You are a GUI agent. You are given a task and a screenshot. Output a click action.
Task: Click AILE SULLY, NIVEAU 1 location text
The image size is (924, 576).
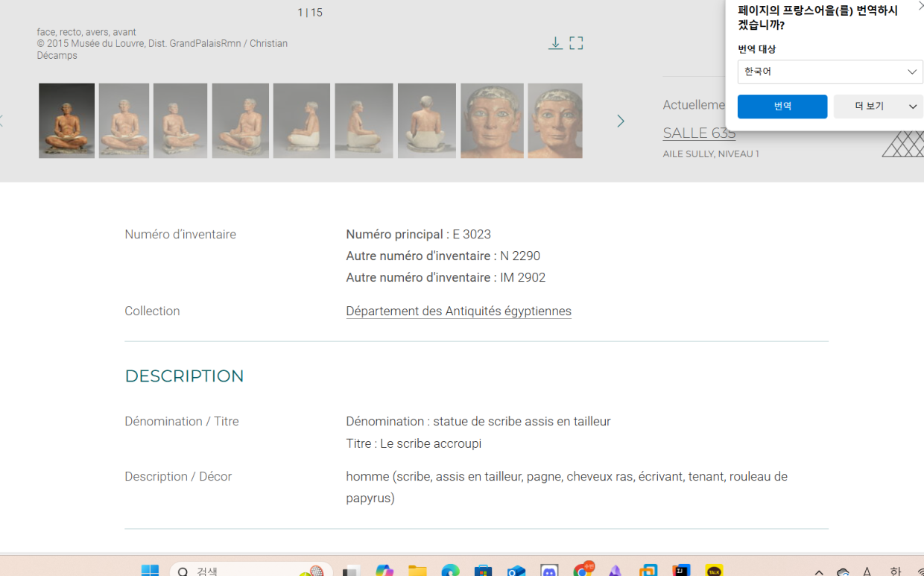click(711, 154)
